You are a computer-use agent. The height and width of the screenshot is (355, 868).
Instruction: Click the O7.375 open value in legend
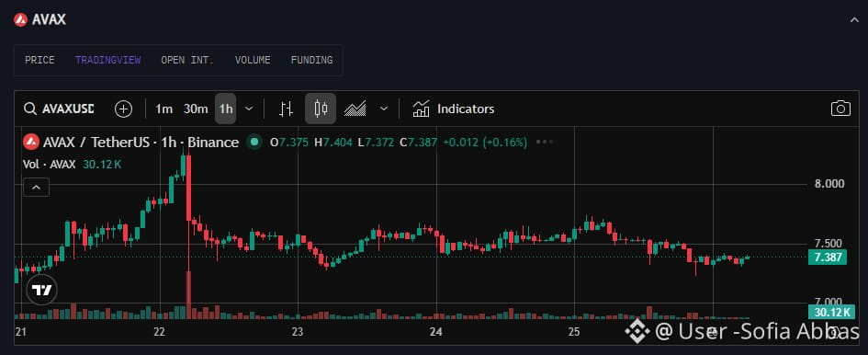[289, 143]
